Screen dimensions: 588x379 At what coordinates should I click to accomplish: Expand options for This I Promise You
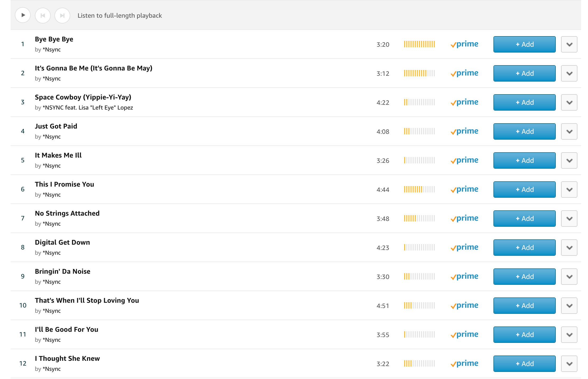[569, 189]
